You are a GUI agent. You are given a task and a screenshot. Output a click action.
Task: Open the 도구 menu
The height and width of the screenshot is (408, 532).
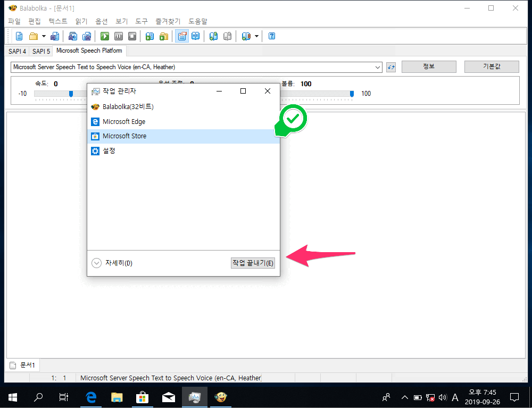[x=142, y=21]
